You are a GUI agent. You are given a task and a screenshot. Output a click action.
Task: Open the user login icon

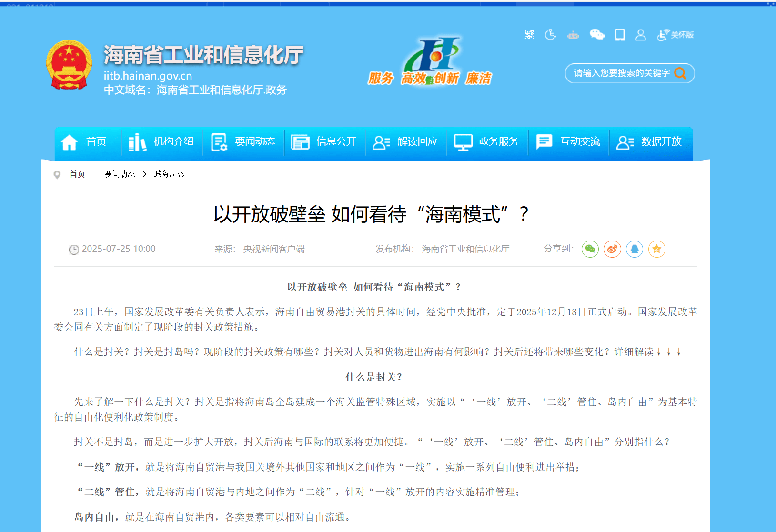coord(640,35)
